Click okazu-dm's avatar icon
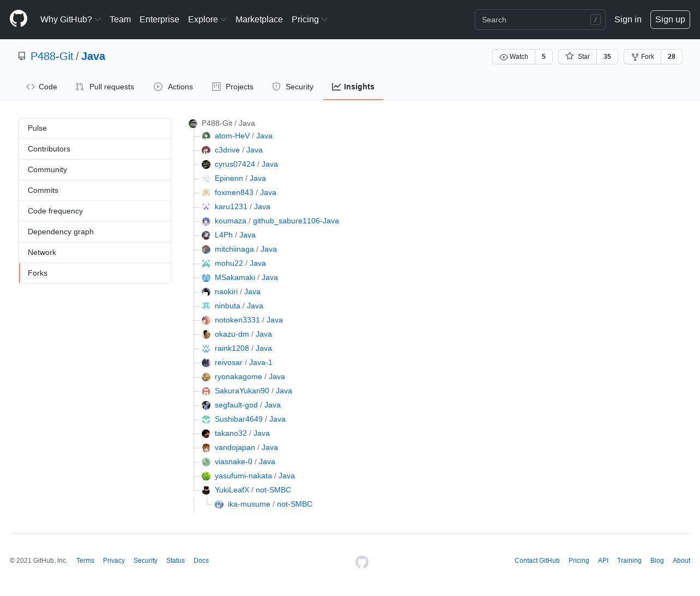 [x=206, y=335]
